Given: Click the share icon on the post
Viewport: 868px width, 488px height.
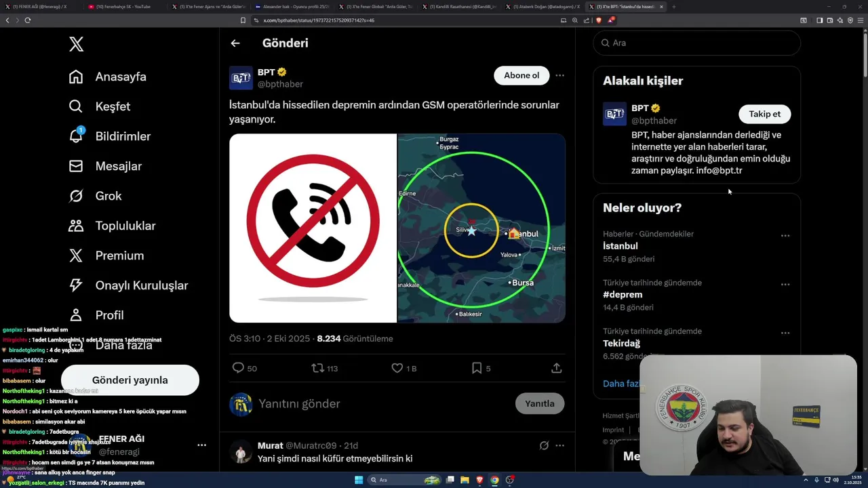Looking at the screenshot, I should [556, 368].
